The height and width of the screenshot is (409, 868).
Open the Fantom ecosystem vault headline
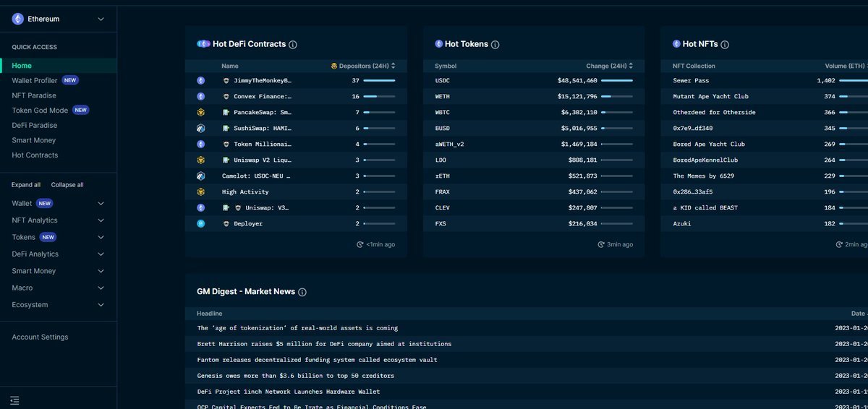(317, 360)
